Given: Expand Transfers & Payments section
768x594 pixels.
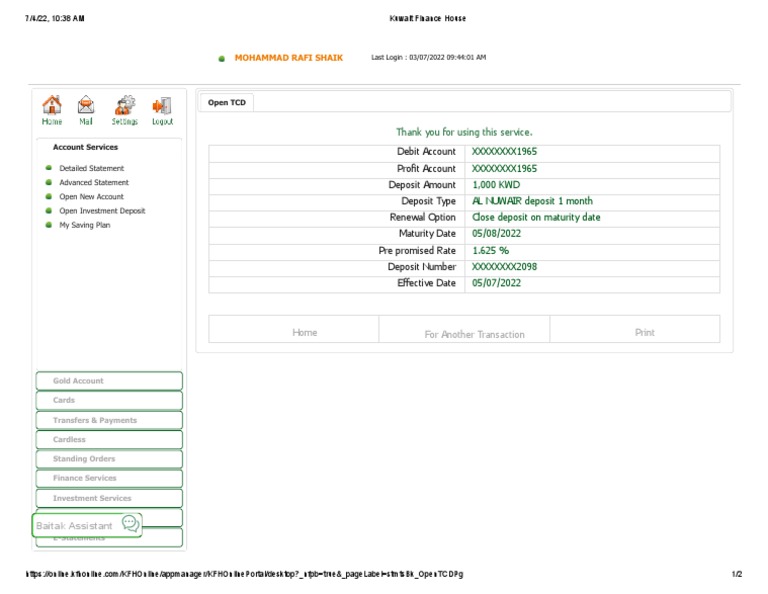Looking at the screenshot, I should (109, 420).
